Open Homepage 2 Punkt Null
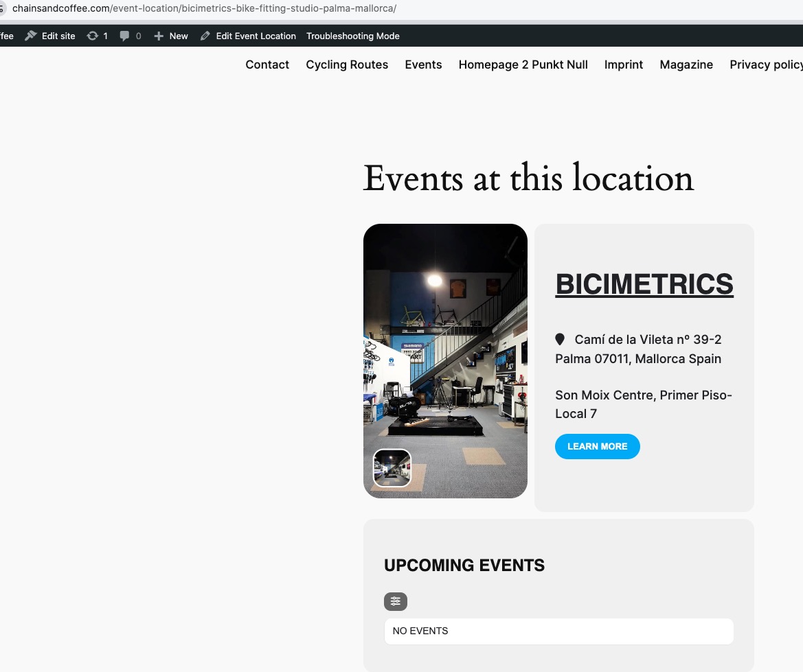Image resolution: width=803 pixels, height=672 pixels. click(x=523, y=65)
